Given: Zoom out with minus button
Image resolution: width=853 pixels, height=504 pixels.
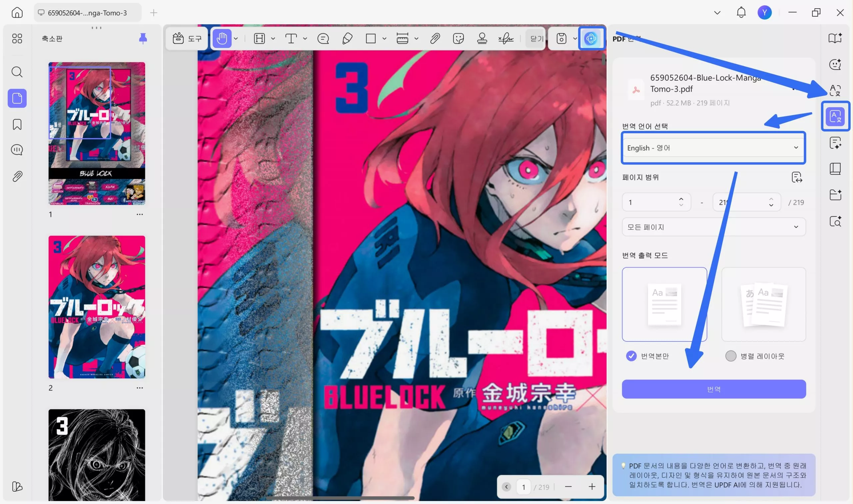Looking at the screenshot, I should tap(568, 487).
